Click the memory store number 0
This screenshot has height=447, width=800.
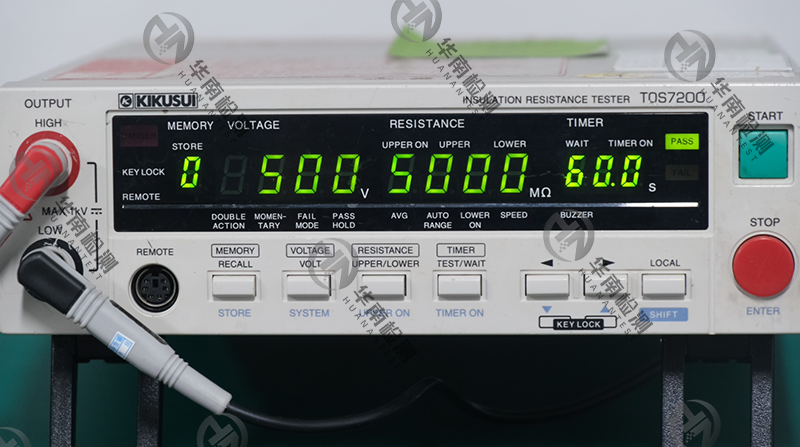click(189, 174)
